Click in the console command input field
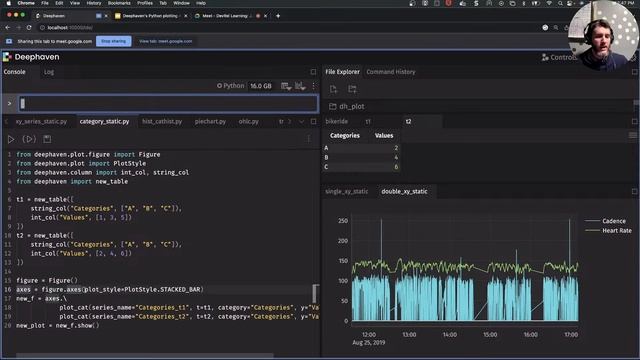Viewport: 640px width, 360px height. click(168, 104)
